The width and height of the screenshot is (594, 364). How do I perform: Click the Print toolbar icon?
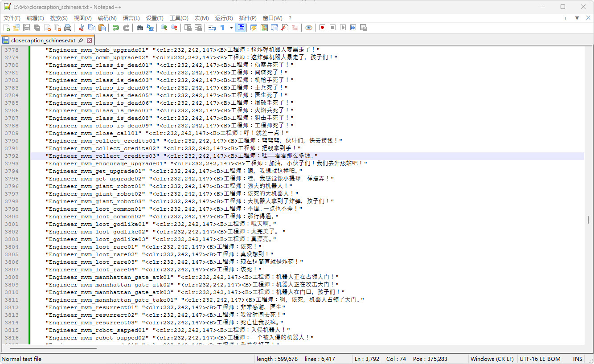(x=68, y=28)
